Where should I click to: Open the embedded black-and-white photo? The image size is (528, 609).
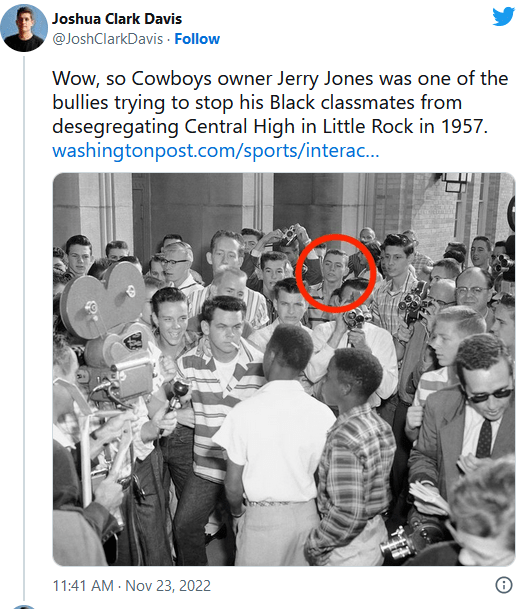284,369
